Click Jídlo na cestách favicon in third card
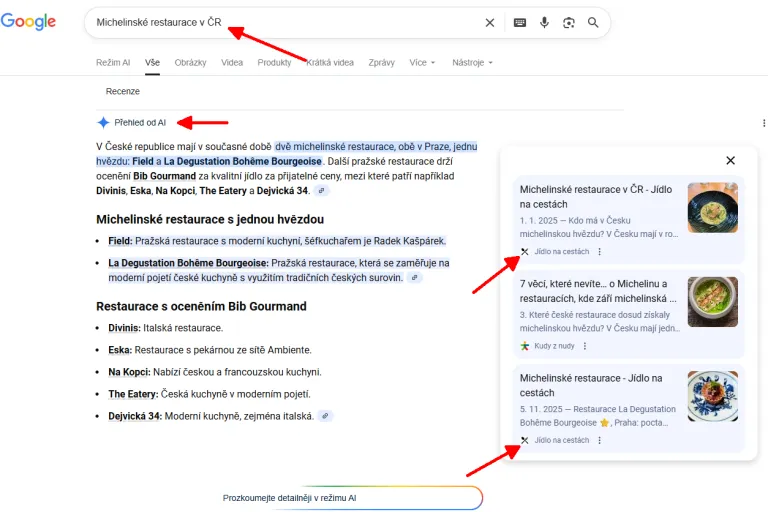Screen dimensions: 768x512 (x=525, y=440)
